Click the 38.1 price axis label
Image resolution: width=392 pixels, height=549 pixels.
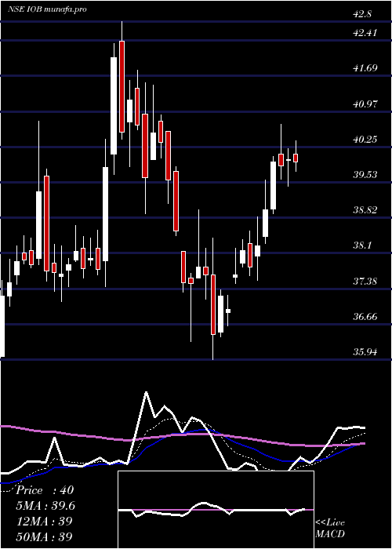(x=362, y=245)
